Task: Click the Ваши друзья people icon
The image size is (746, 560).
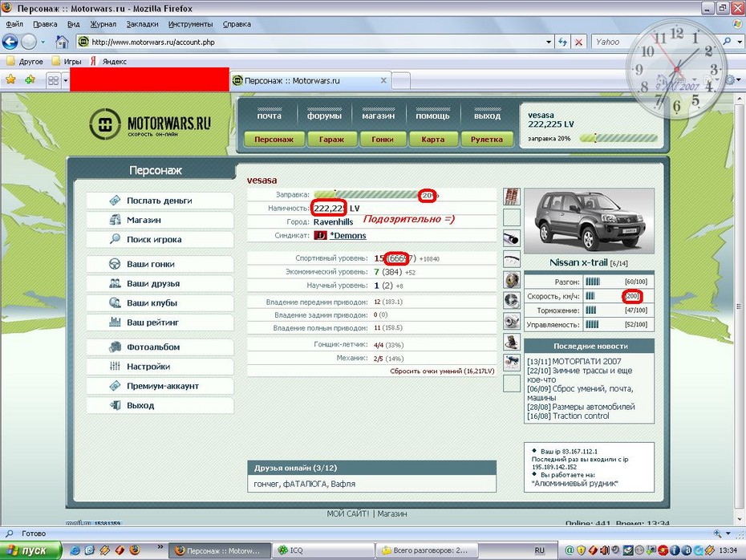Action: pyautogui.click(x=115, y=283)
